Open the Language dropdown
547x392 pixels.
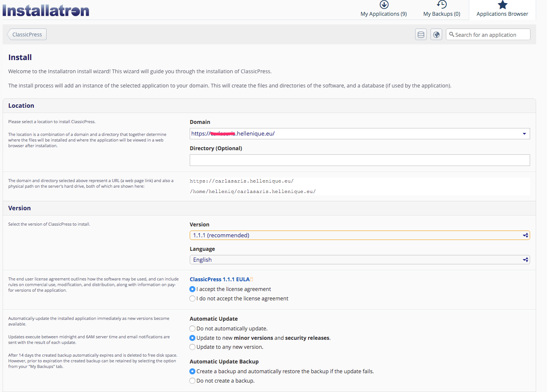click(x=525, y=259)
